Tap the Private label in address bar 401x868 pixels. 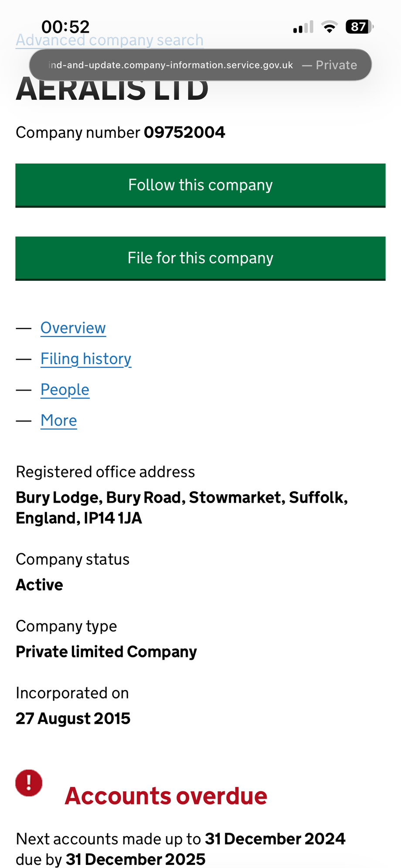click(x=336, y=65)
